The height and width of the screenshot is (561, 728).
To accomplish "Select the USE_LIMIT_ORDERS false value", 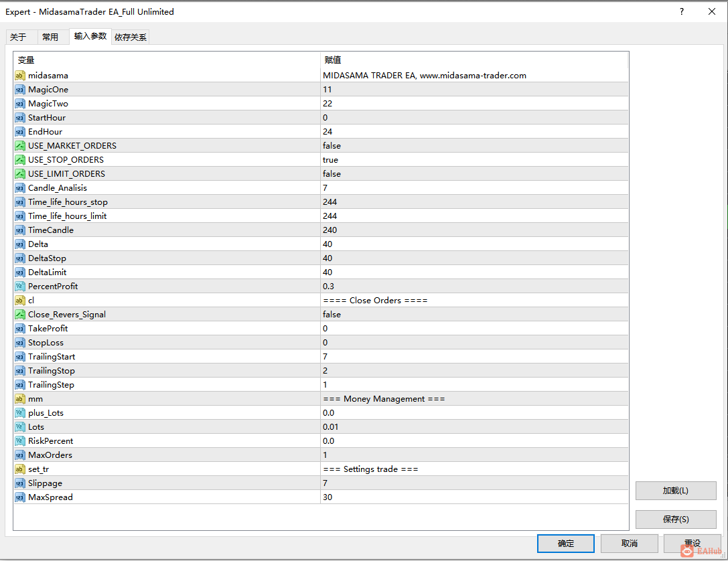I will 332,174.
